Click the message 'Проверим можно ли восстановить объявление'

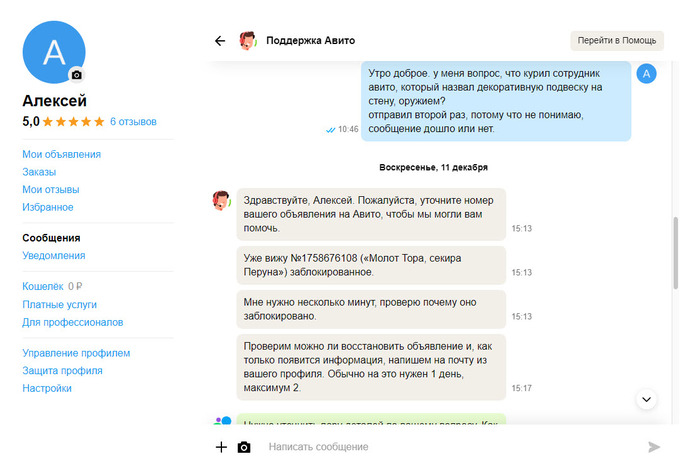[x=371, y=367]
